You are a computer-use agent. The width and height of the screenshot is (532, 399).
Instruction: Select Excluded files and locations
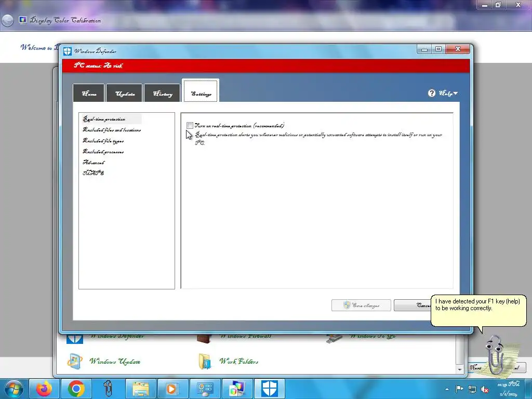[112, 130]
